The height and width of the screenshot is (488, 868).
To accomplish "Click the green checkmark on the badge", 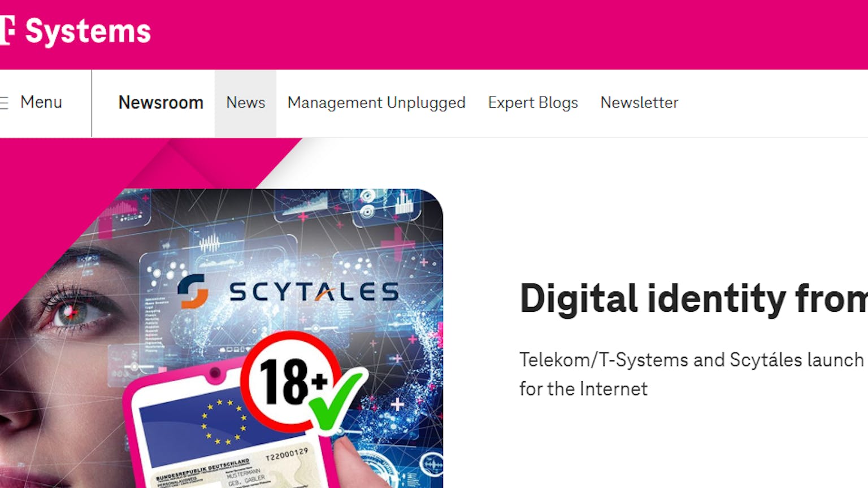I will point(337,400).
